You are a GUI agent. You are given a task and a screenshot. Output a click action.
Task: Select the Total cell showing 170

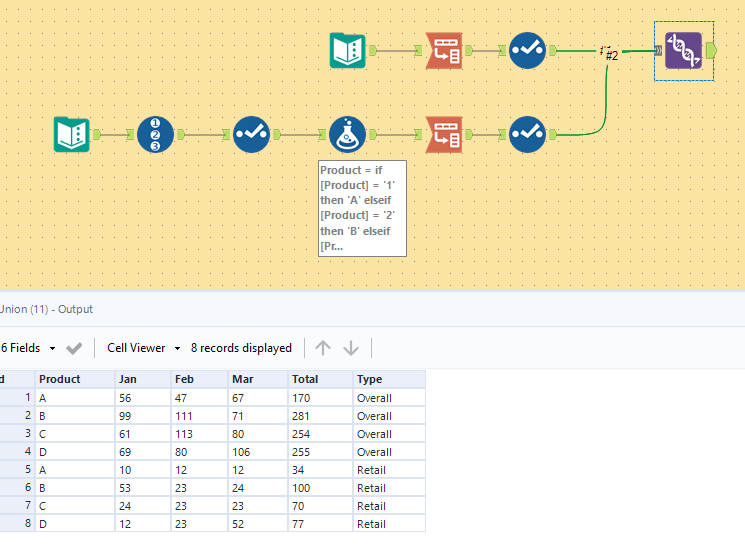click(x=321, y=398)
